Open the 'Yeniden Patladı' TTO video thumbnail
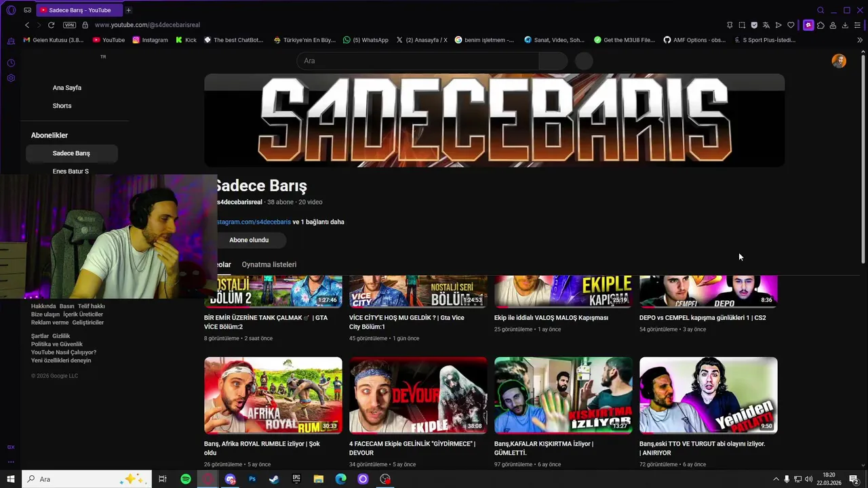Image resolution: width=868 pixels, height=488 pixels. coord(708,395)
